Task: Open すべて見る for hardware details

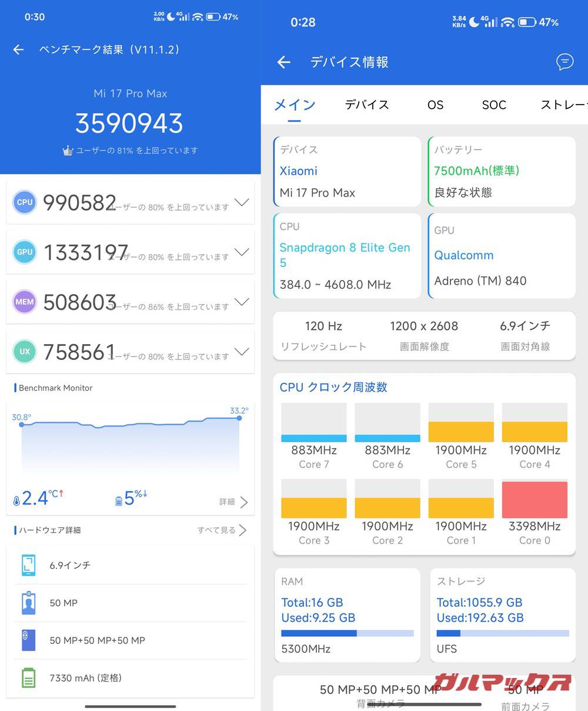Action: (x=222, y=530)
